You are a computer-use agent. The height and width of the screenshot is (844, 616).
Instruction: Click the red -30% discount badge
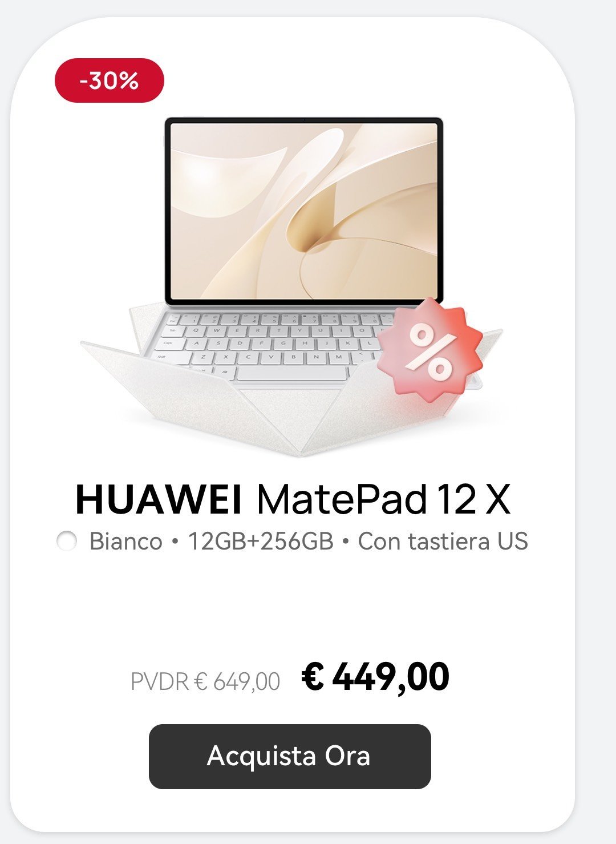pos(109,80)
